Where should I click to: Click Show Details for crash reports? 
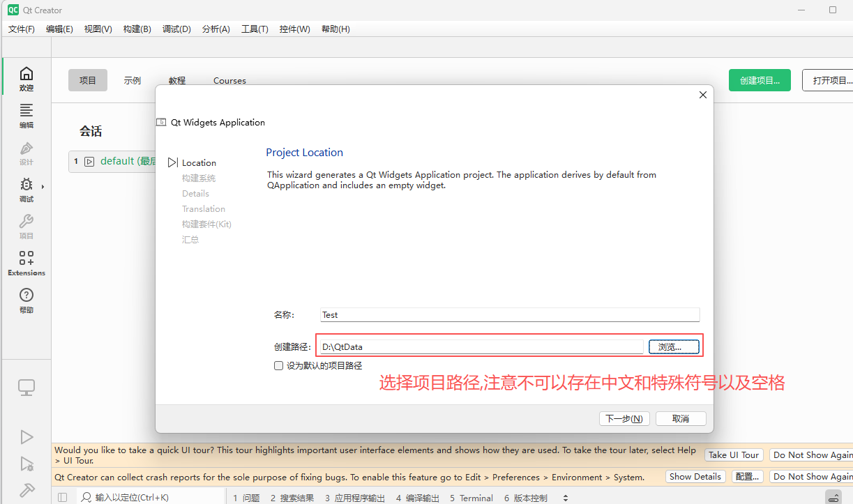[x=695, y=476]
